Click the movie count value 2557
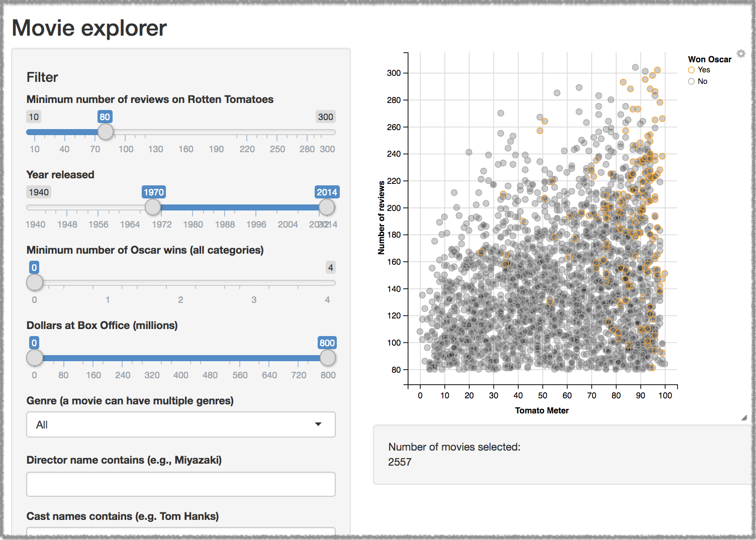 [x=400, y=462]
